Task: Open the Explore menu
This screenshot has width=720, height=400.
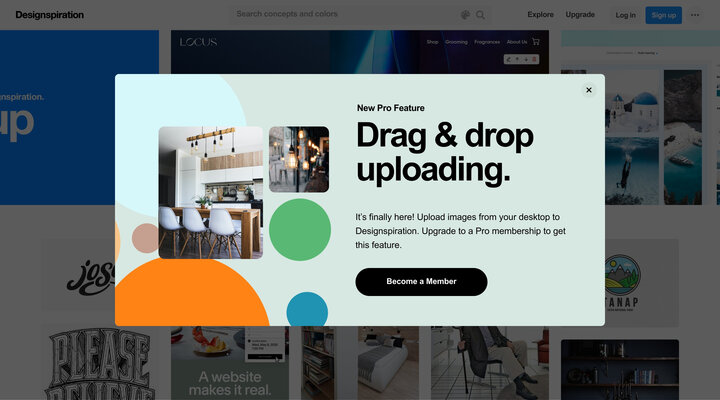Action: point(540,15)
